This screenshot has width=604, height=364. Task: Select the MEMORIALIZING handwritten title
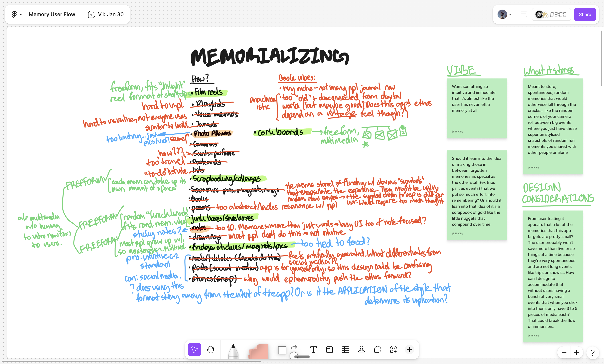click(x=270, y=56)
